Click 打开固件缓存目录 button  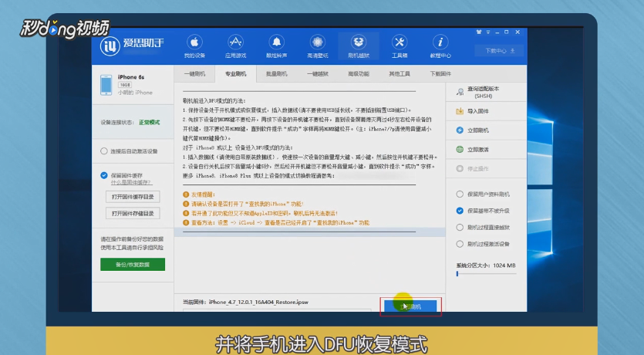coord(133,197)
